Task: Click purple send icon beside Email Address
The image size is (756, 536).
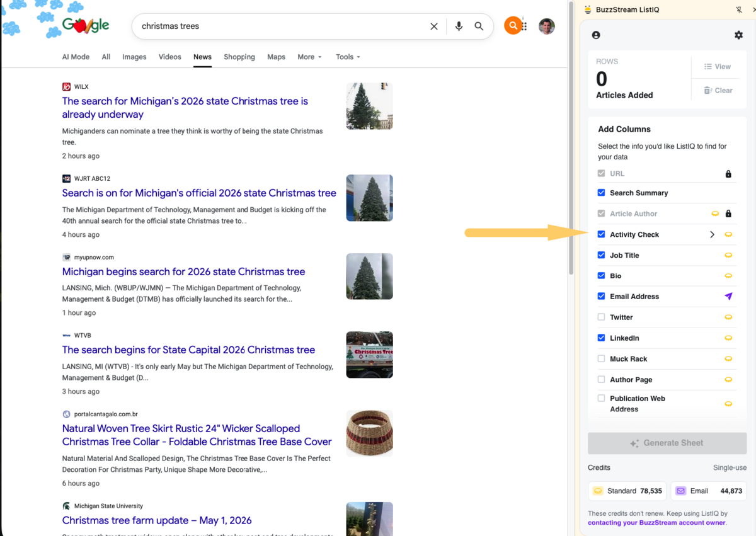Action: 728,296
